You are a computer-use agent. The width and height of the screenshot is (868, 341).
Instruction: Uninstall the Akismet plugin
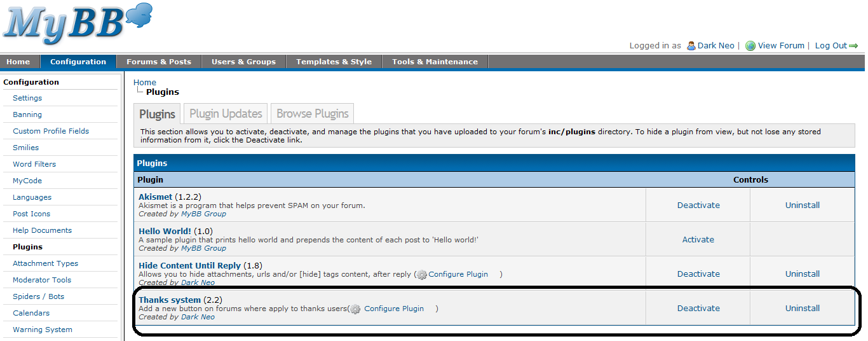[x=803, y=205]
